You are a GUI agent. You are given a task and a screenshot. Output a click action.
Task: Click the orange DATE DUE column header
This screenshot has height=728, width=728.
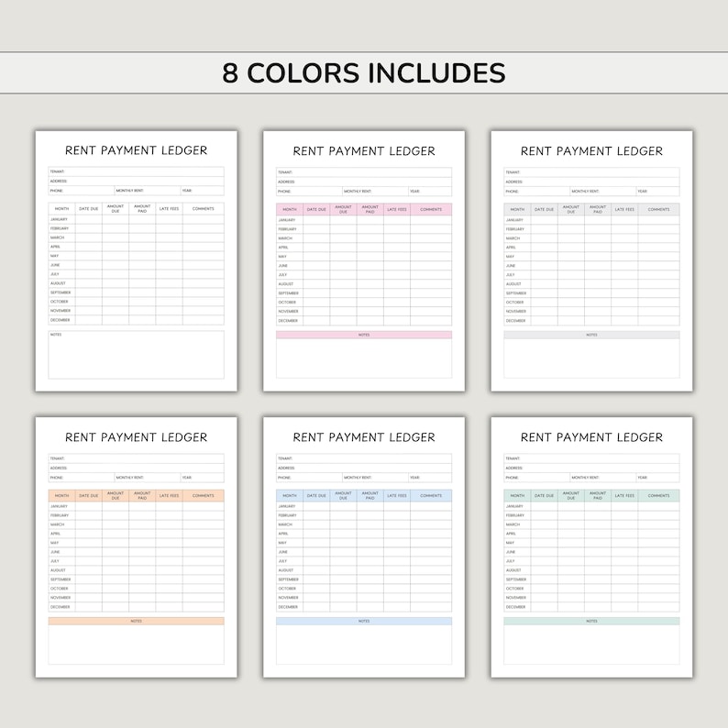click(x=89, y=495)
